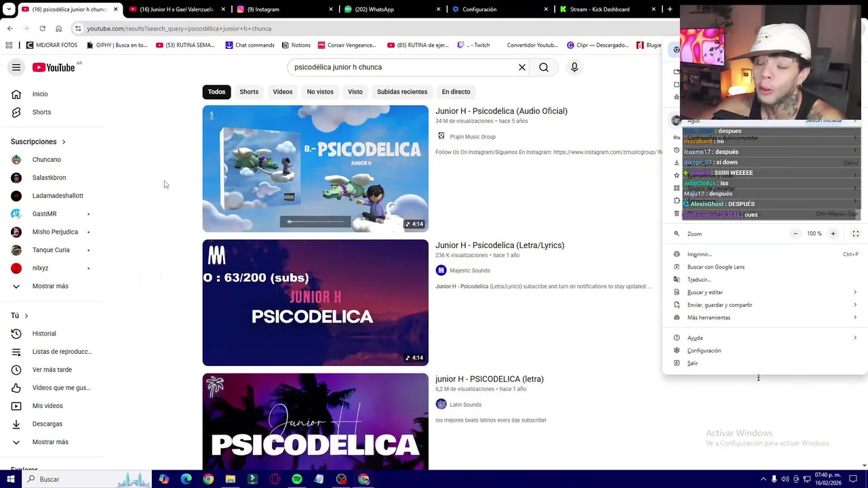This screenshot has width=868, height=488.
Task: Run search with the magnifying glass button
Action: 544,67
